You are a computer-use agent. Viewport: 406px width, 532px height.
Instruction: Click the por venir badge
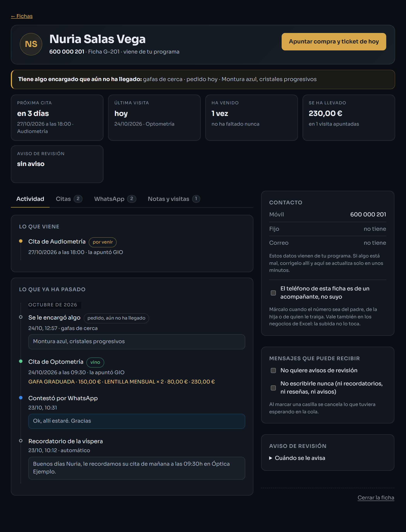pyautogui.click(x=103, y=242)
